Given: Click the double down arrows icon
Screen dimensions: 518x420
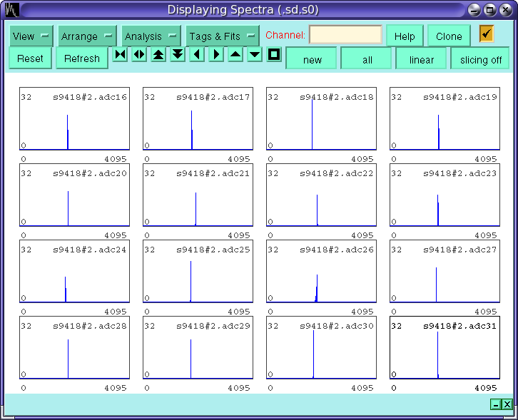Looking at the screenshot, I should [178, 55].
